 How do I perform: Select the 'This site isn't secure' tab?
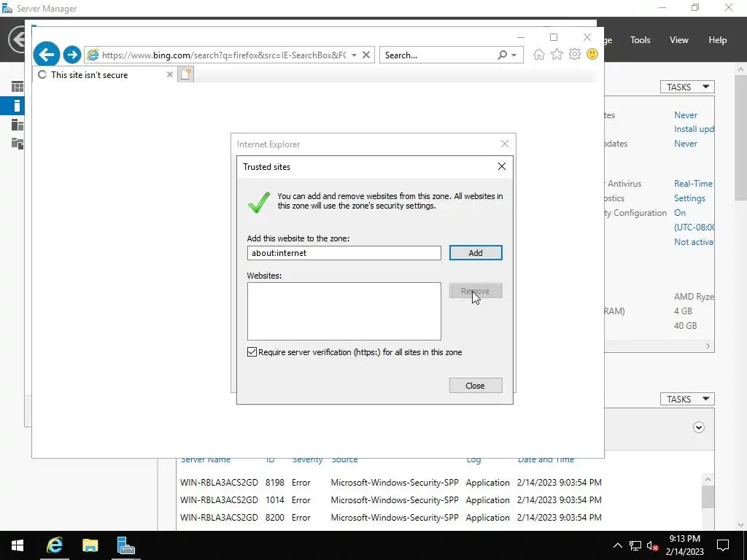point(105,74)
